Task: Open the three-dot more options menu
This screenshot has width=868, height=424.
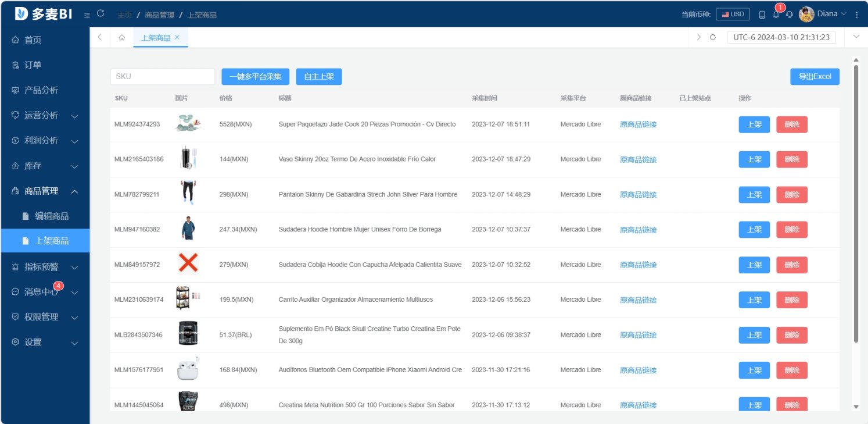Action: [x=857, y=15]
